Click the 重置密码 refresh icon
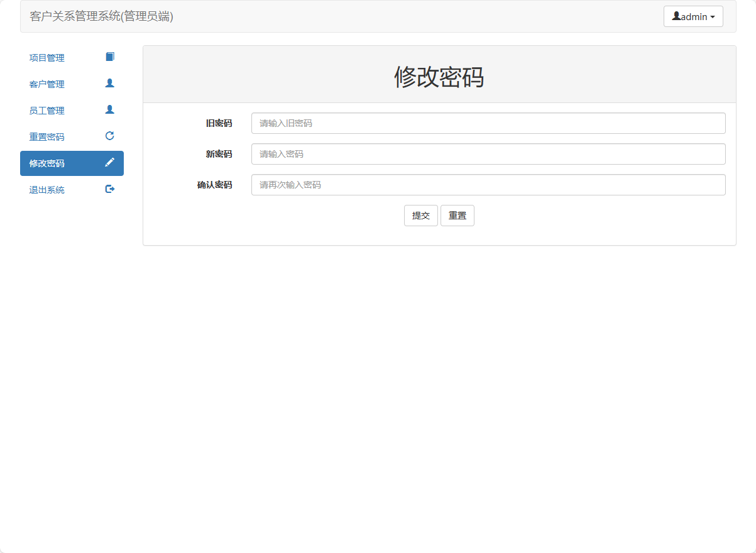The width and height of the screenshot is (756, 553). point(109,135)
